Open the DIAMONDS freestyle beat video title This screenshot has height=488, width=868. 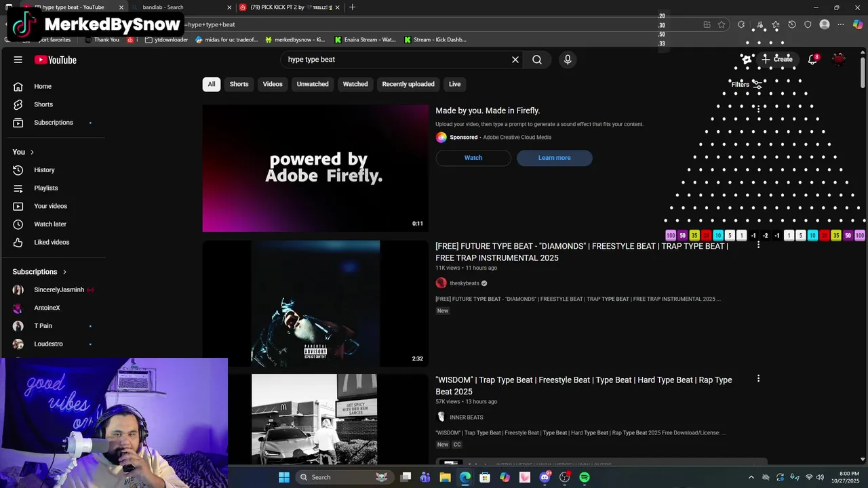[582, 252]
